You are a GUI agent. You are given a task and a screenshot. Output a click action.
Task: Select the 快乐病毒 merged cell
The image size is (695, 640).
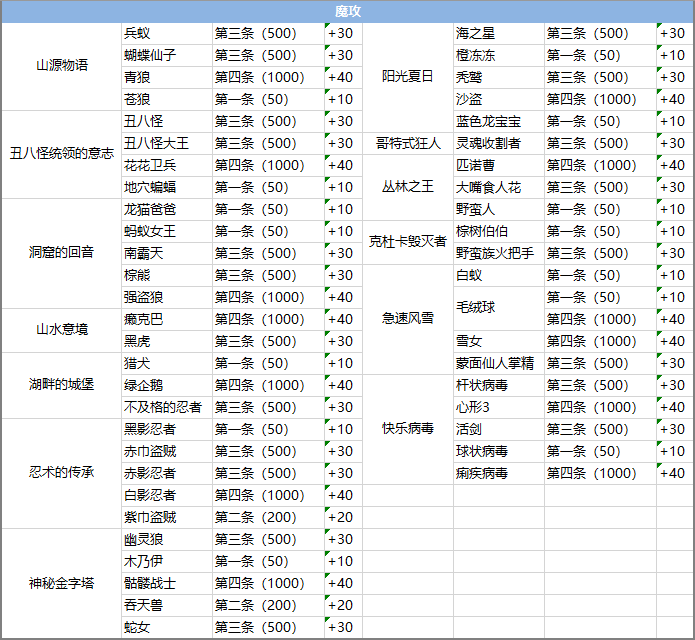click(x=408, y=428)
